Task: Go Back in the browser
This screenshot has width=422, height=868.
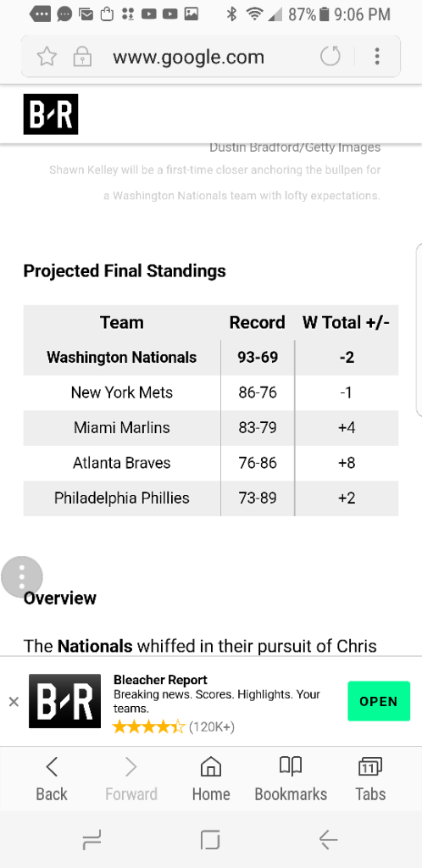Action: pos(52,780)
